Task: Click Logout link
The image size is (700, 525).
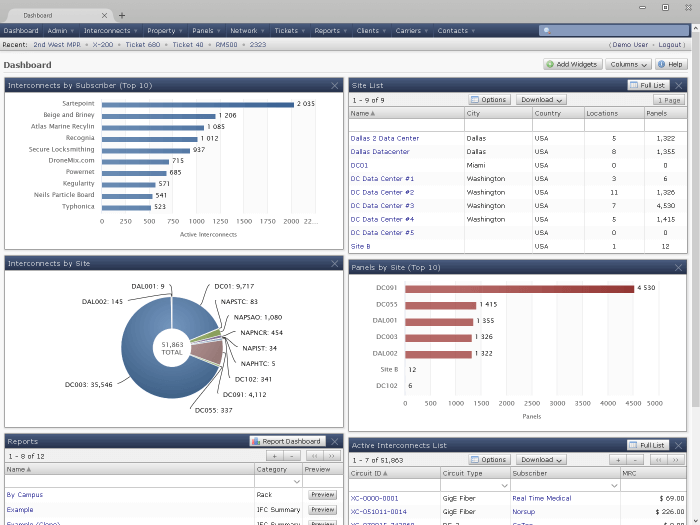Action: pyautogui.click(x=671, y=45)
